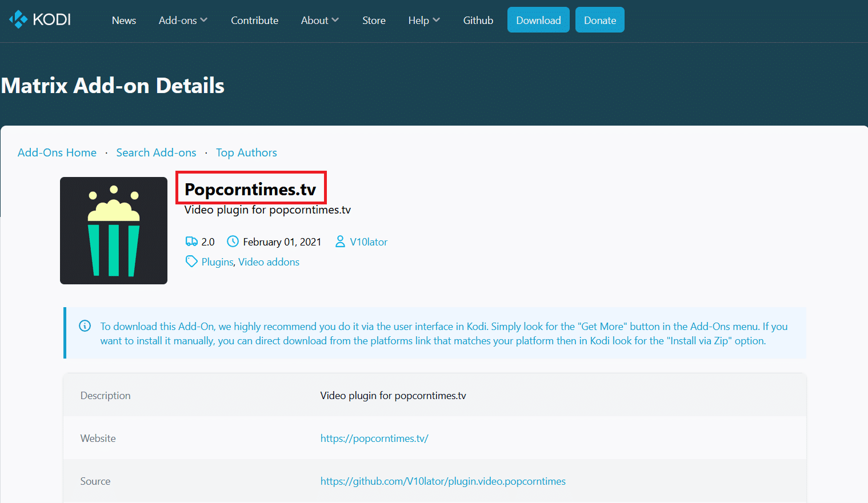Open Top Authors link
The height and width of the screenshot is (503, 868).
coord(246,152)
